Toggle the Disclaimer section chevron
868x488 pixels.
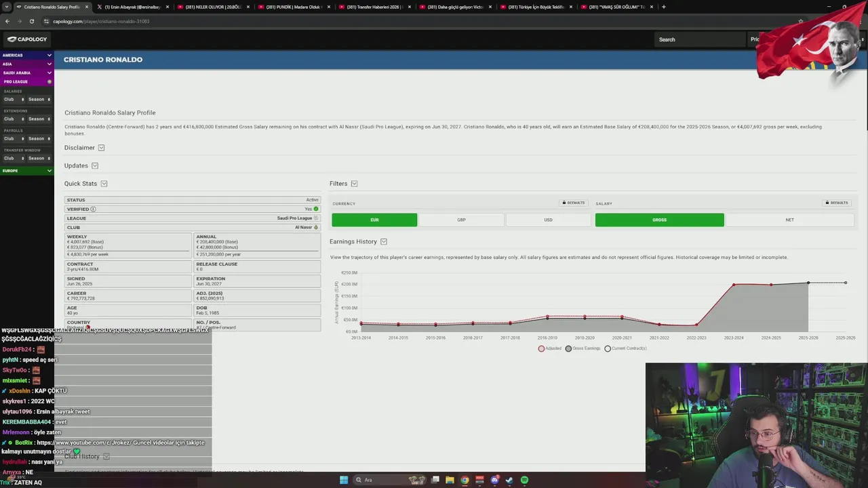click(x=101, y=148)
